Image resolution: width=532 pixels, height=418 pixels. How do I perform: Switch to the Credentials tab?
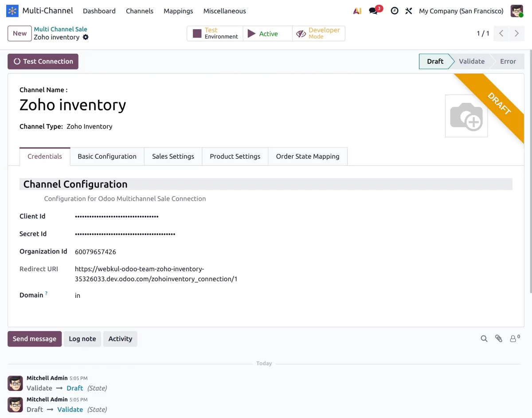45,156
